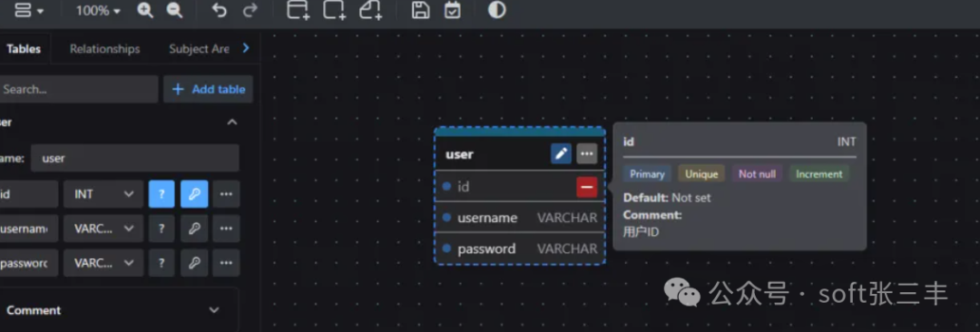This screenshot has width=980, height=332.
Task: Add a subject area from the toolbar icon
Action: click(x=334, y=10)
